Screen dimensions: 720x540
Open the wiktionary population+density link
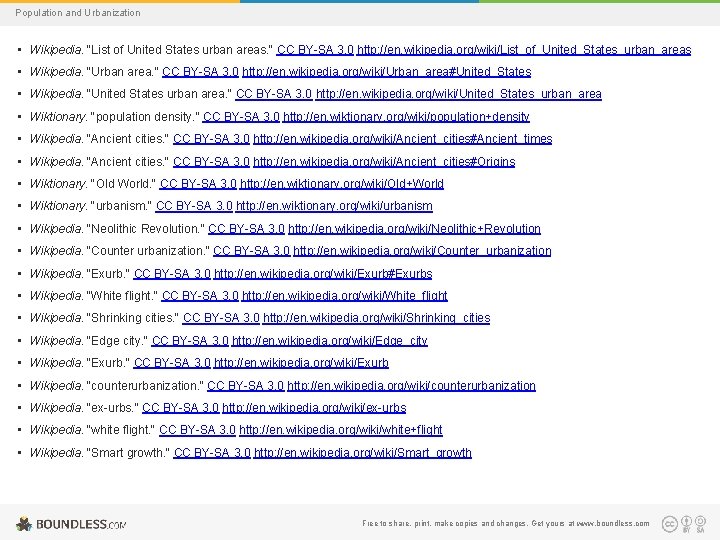pos(406,117)
